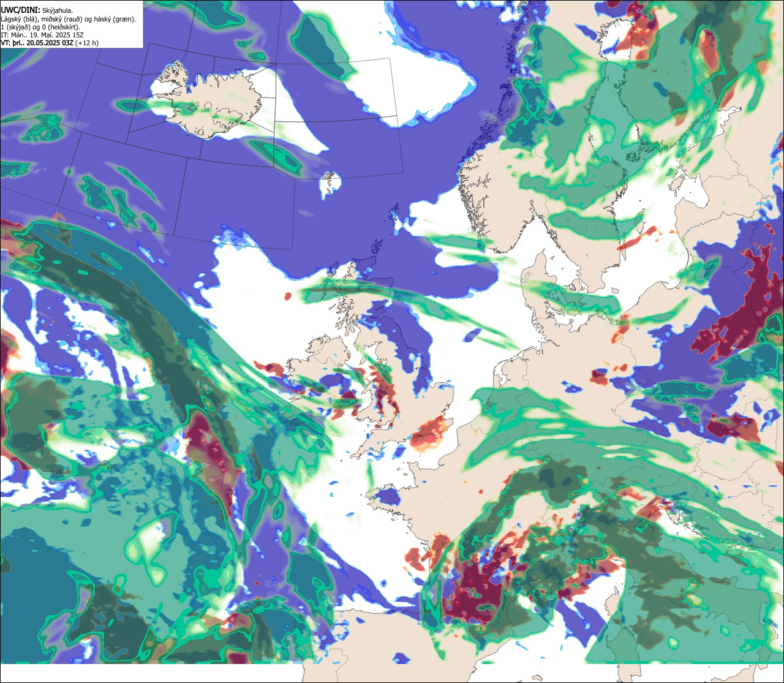The height and width of the screenshot is (683, 784).
Task: Click the "0 (heiðskírt)." legend text
Action: point(61,27)
